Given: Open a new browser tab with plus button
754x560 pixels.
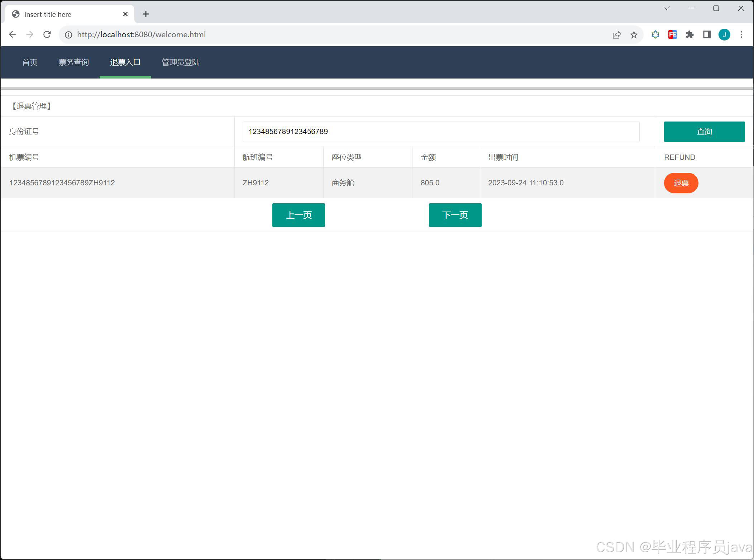Looking at the screenshot, I should click(145, 14).
